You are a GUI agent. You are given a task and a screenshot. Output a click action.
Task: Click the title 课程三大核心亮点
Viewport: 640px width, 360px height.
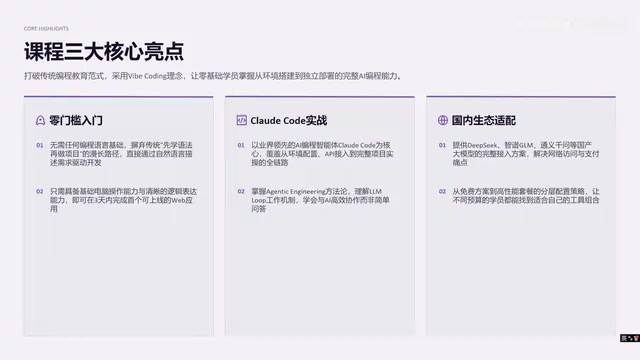[104, 51]
